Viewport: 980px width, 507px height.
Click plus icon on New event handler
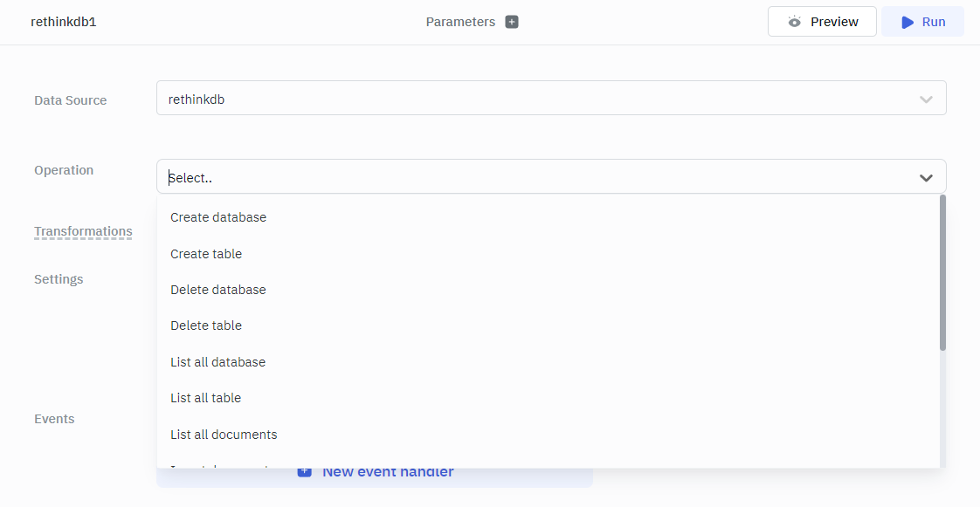(x=304, y=471)
